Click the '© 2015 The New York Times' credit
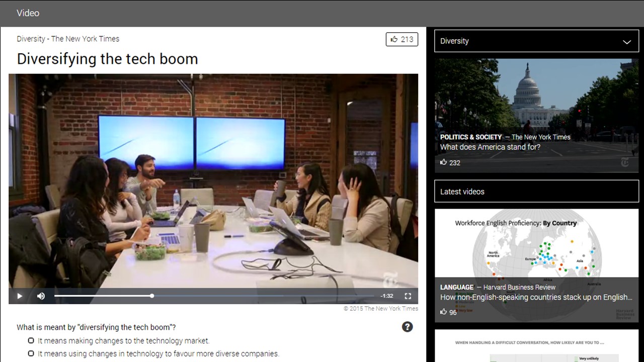Image resolution: width=644 pixels, height=362 pixels. point(381,309)
